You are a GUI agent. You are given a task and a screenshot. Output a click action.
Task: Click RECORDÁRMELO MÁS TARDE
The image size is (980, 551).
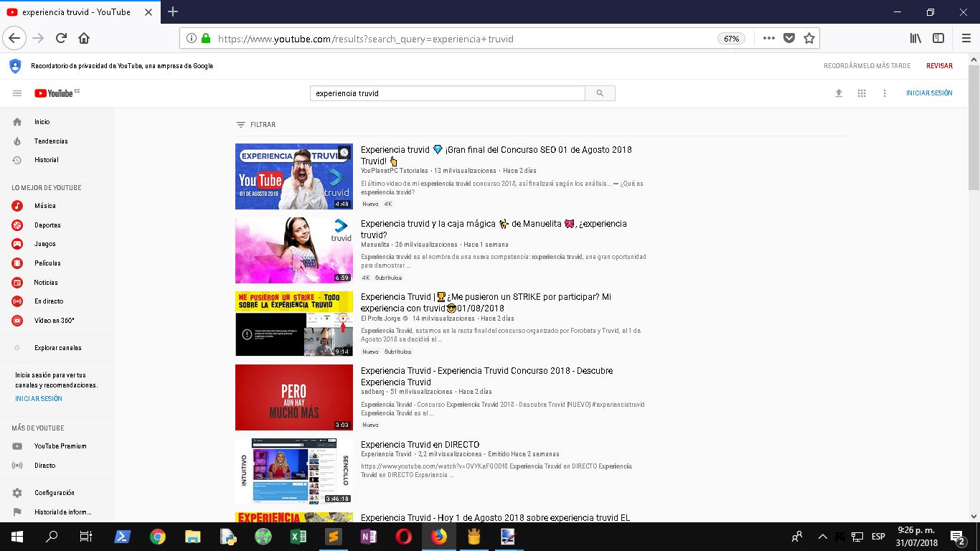pyautogui.click(x=867, y=66)
